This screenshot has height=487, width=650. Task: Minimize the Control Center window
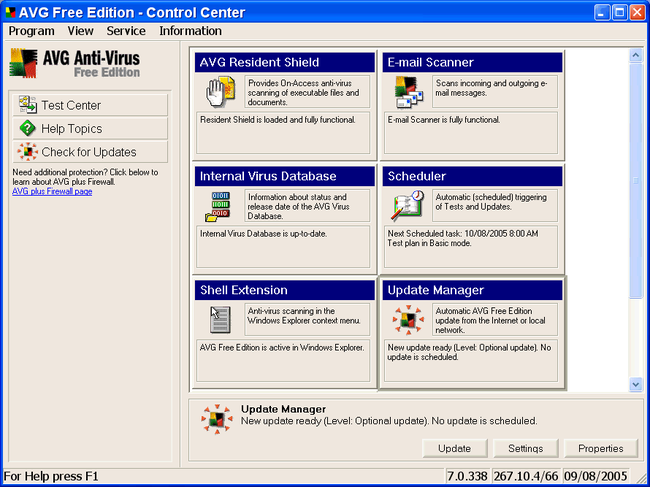point(602,12)
